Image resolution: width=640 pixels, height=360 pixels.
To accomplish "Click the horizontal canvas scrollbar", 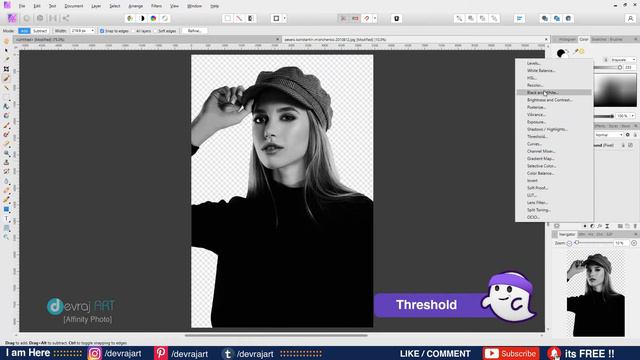I will pos(276,336).
